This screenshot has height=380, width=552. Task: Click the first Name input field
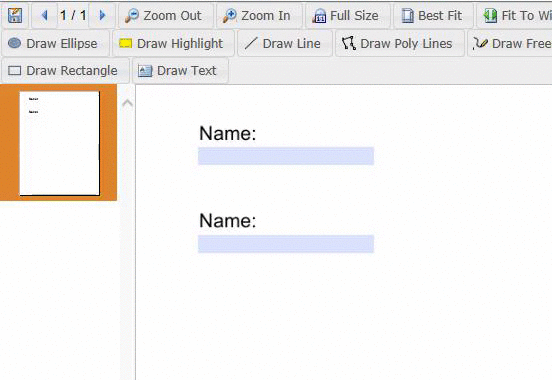click(286, 156)
